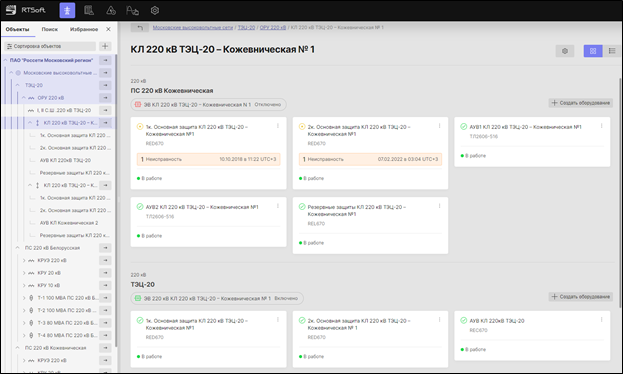Open the building journal icon in top bar

[x=89, y=10]
